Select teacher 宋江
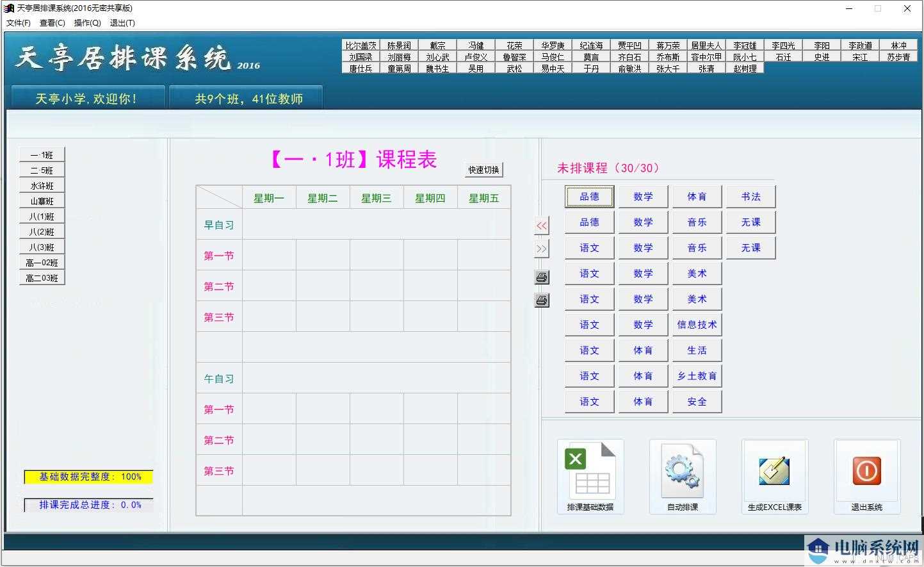The width and height of the screenshot is (924, 567). click(861, 57)
